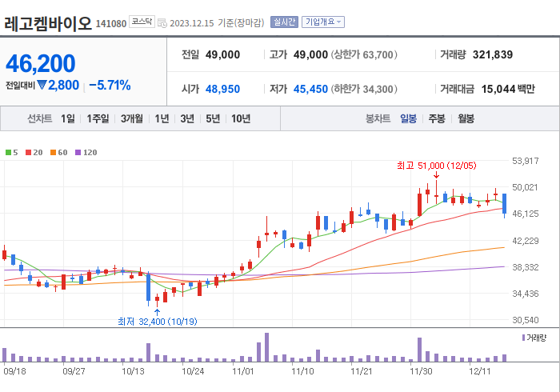This screenshot has height=392, width=560.
Task: Click the purple 120-day moving average swatch
Action: pos(78,153)
